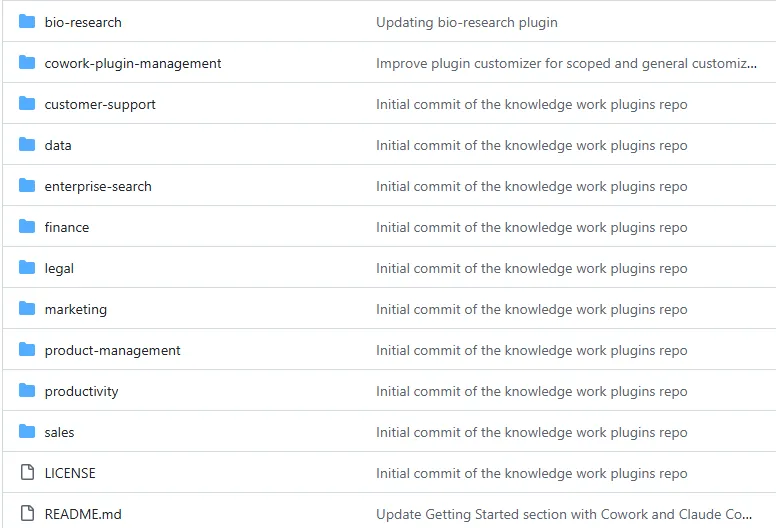Open the cowork-plugin-management folder name
The height and width of the screenshot is (528, 776).
click(133, 63)
